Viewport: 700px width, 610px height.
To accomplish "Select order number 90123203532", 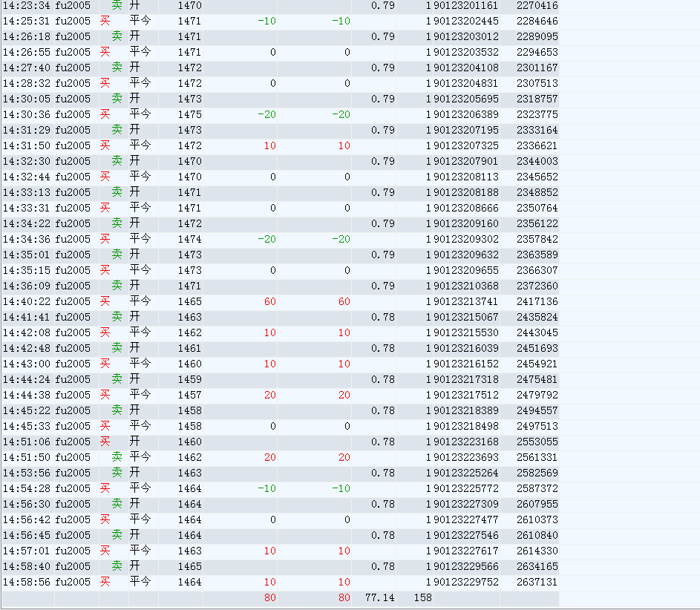I will (466, 52).
